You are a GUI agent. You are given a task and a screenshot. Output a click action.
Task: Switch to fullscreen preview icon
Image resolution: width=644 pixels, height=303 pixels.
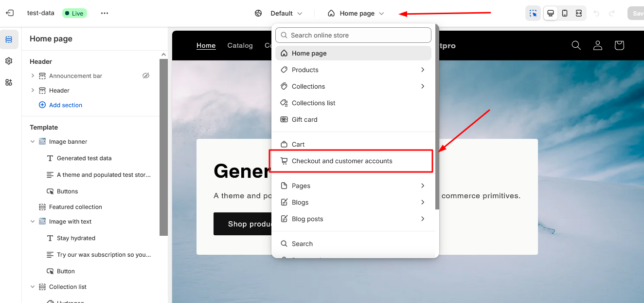[579, 13]
